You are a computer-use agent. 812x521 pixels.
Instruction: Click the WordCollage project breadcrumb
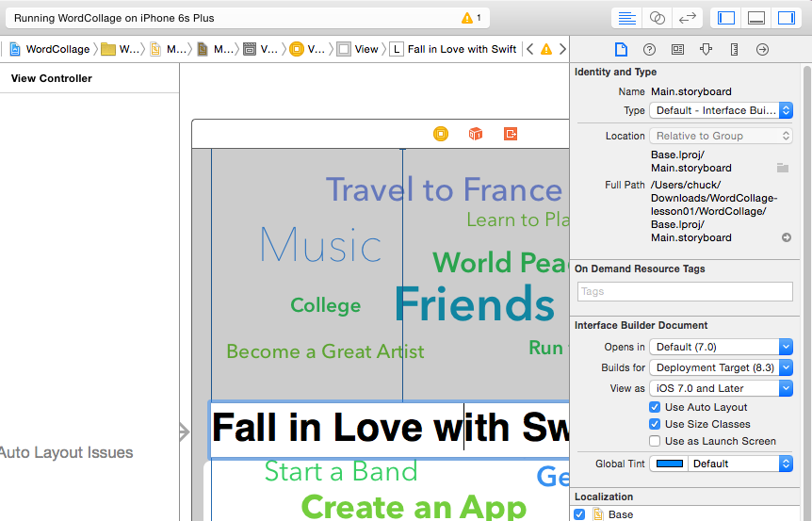click(50, 49)
